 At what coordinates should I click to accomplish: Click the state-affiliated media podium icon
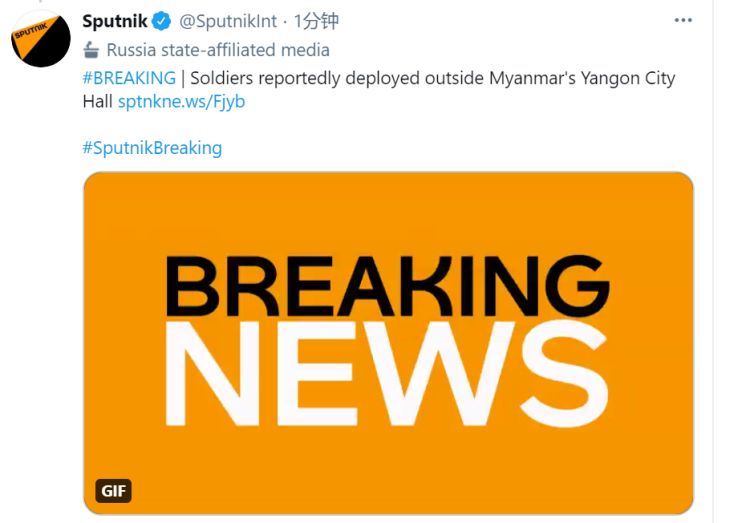pos(91,50)
